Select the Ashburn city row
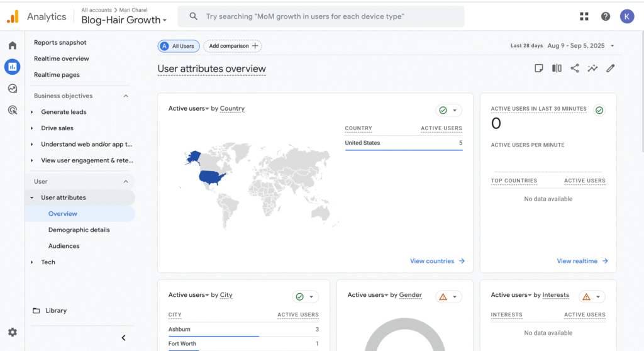644x351 pixels. (243, 329)
